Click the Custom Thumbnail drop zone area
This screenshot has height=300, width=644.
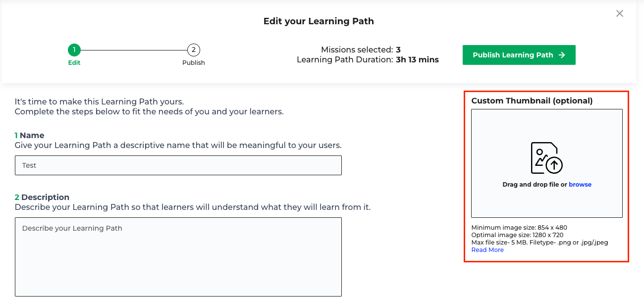pos(547,163)
